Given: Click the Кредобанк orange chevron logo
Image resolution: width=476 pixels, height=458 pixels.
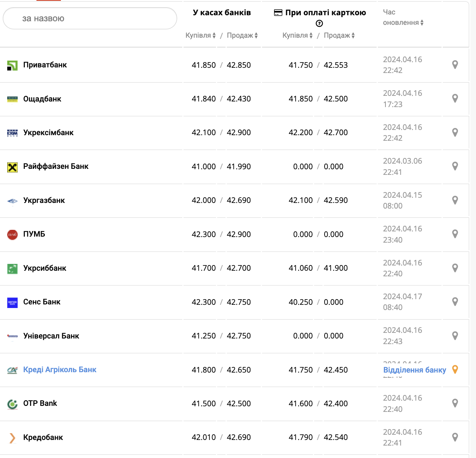Looking at the screenshot, I should [x=12, y=438].
